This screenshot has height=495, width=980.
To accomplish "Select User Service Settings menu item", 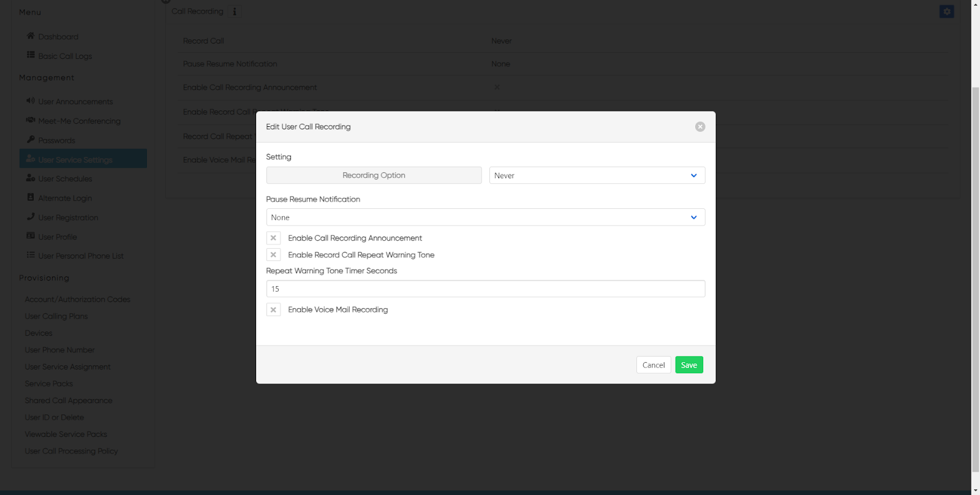I will 83,159.
